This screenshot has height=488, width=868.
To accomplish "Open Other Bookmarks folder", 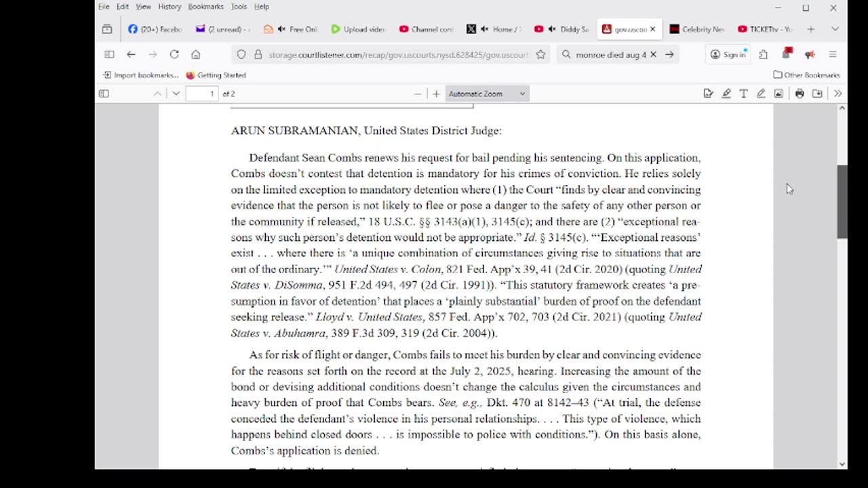I will [806, 75].
